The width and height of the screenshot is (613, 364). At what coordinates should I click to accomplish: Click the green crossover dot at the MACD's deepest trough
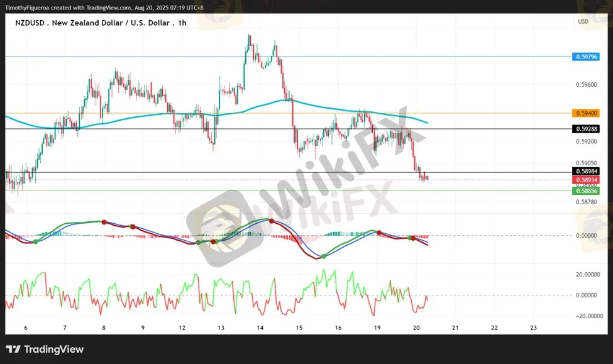(324, 256)
